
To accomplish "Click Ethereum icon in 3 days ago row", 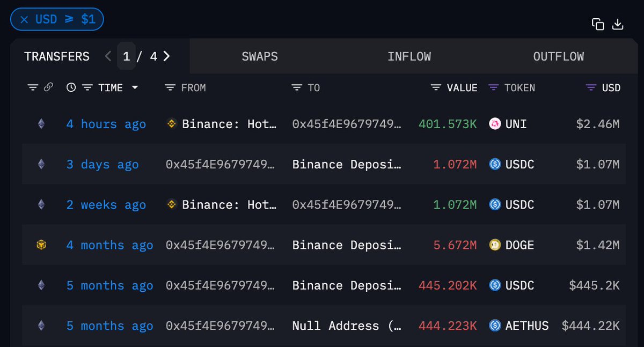I will [41, 165].
